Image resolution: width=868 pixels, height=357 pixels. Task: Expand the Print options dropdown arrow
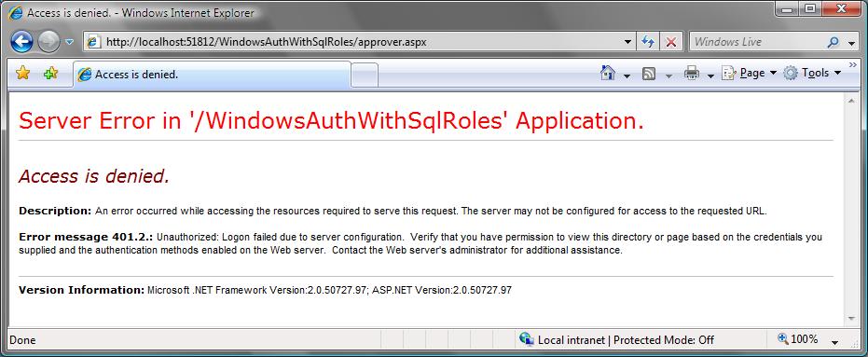click(x=710, y=75)
